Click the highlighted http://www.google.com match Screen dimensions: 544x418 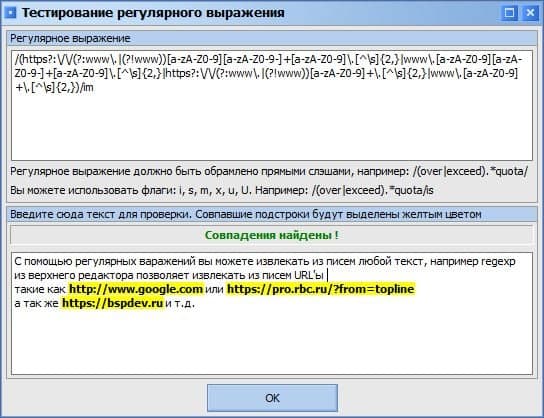point(136,289)
